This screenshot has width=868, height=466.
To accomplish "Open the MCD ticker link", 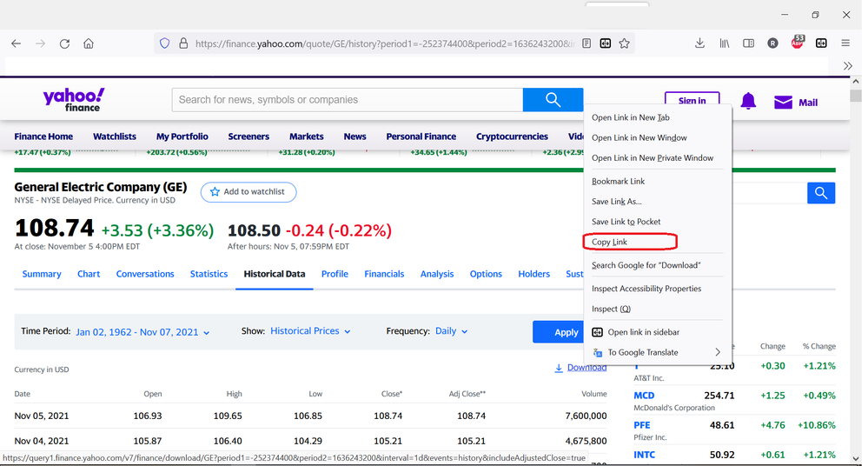I will click(x=644, y=396).
